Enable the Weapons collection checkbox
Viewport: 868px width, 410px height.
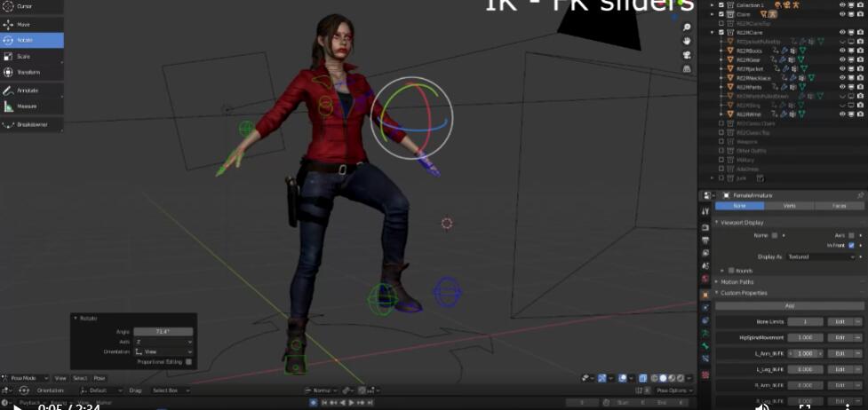pos(721,142)
